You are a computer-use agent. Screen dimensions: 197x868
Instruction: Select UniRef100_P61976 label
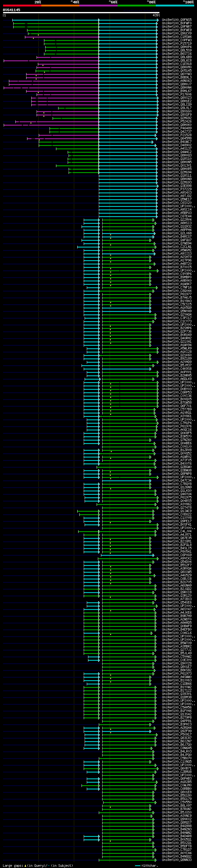[176, 426]
